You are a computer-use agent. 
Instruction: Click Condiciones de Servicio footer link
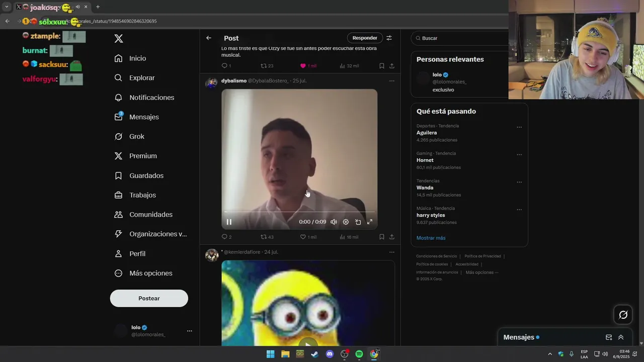click(436, 256)
